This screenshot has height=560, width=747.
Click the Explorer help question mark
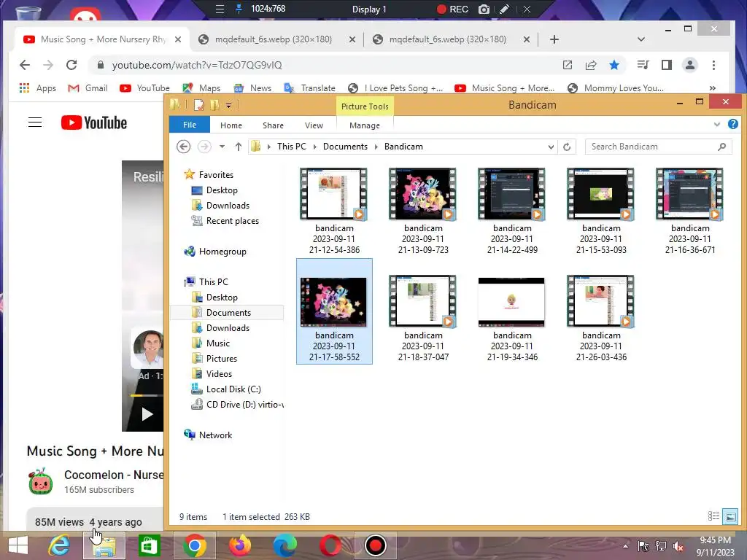[x=732, y=124]
